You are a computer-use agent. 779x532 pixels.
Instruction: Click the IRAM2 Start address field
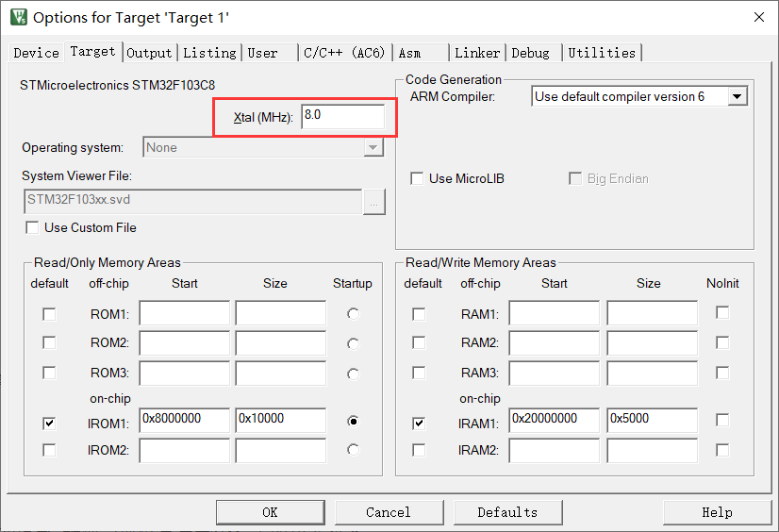click(554, 451)
